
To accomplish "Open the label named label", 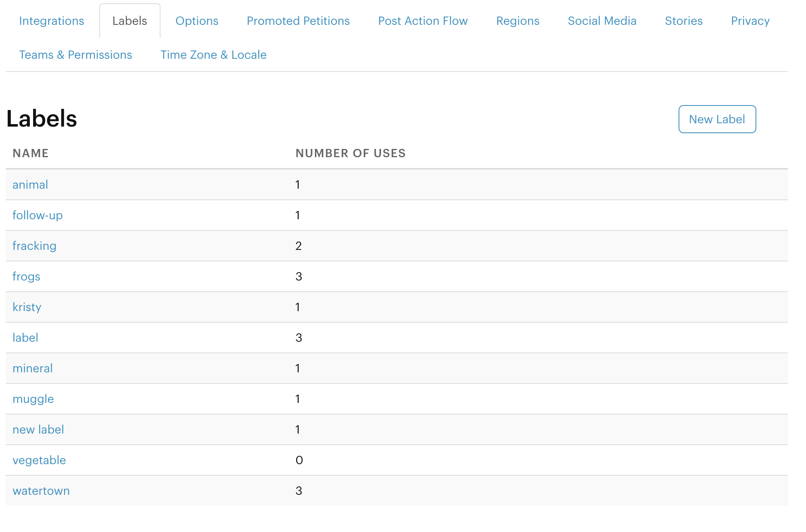I will 25,338.
